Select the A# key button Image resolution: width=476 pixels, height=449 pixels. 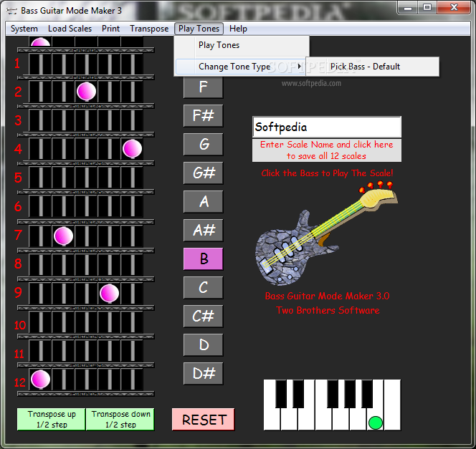point(203,230)
